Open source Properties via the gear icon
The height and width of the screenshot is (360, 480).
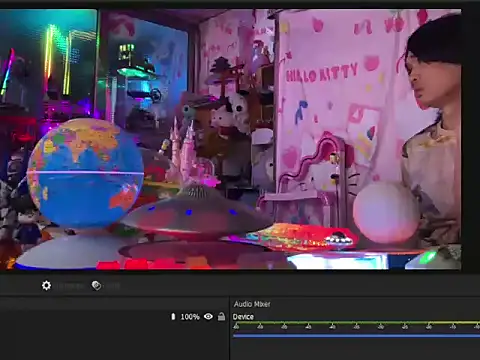pos(46,286)
